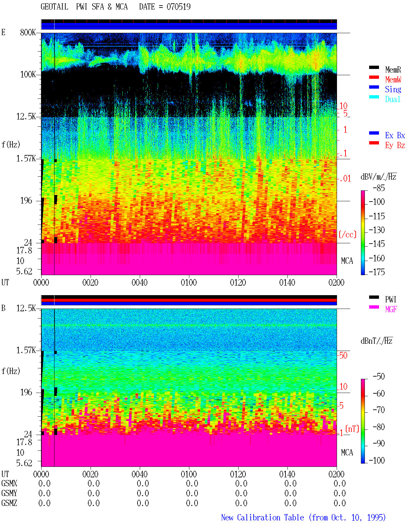The image size is (420, 523).
Task: Click the 'MemR' legend label
Action: coord(393,70)
